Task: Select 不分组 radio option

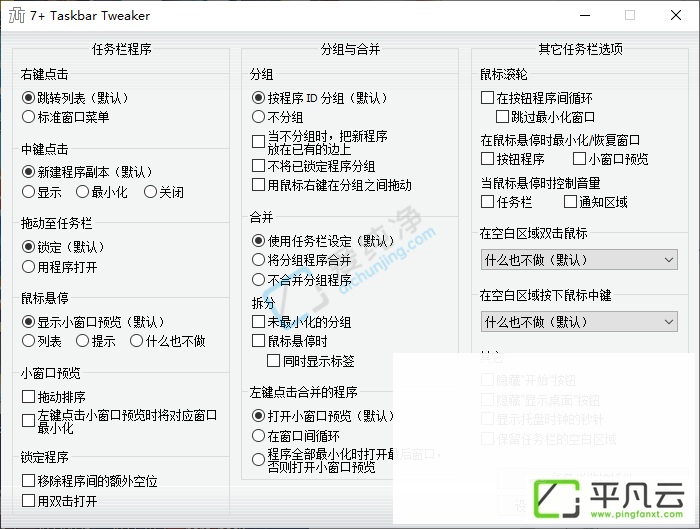Action: [258, 117]
